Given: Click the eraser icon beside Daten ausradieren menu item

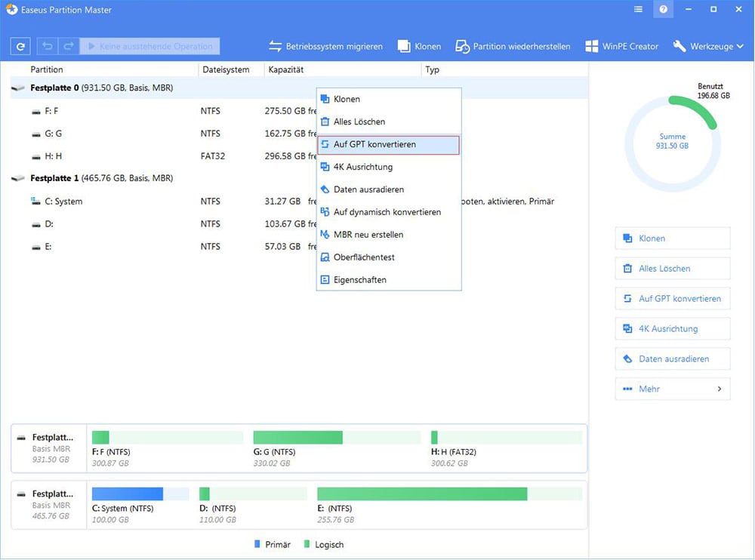Looking at the screenshot, I should (325, 189).
